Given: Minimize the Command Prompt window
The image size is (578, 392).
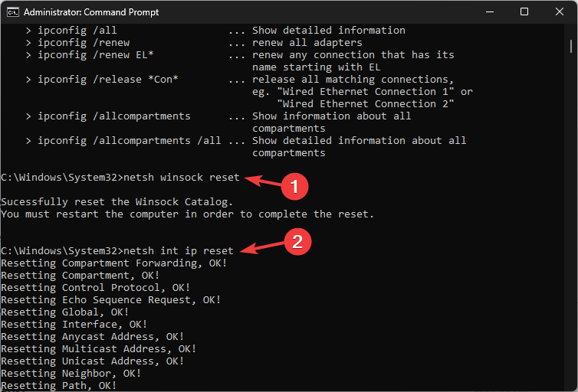Looking at the screenshot, I should [490, 11].
